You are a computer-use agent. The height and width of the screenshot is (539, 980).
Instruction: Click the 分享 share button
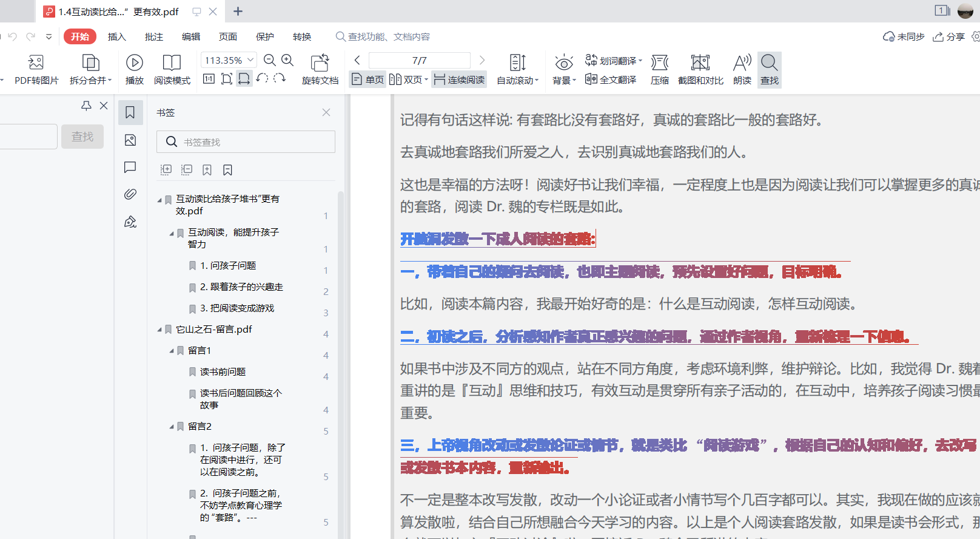click(949, 36)
